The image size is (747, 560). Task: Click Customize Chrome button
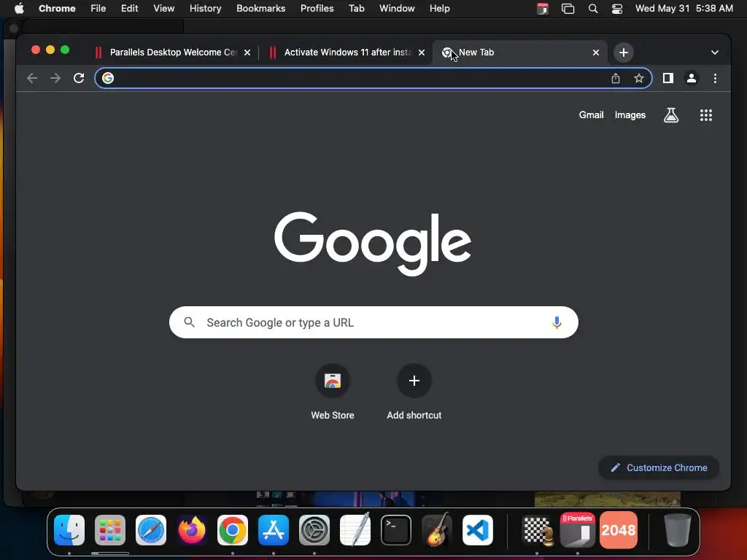659,467
